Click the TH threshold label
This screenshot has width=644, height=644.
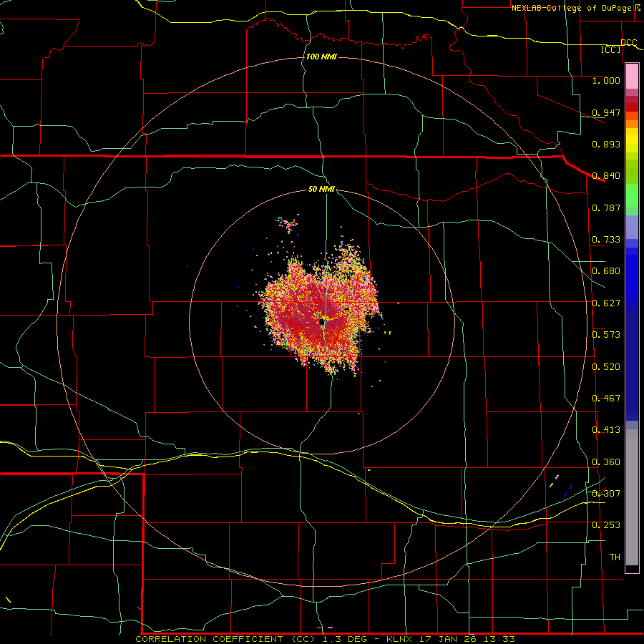[x=615, y=557]
